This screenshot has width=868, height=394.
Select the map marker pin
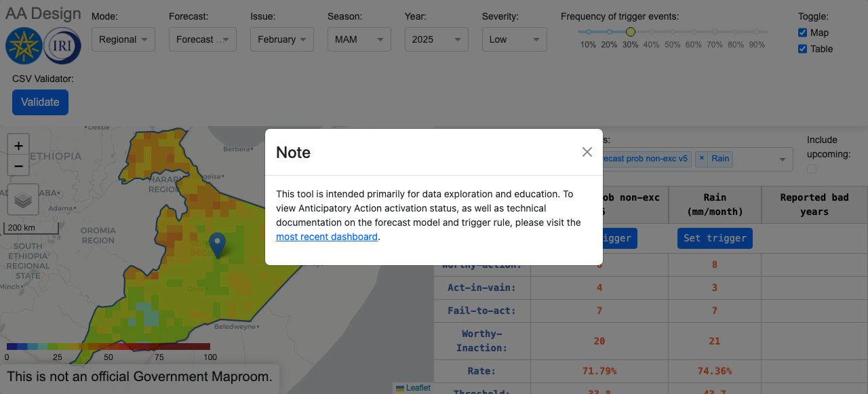pos(217,245)
